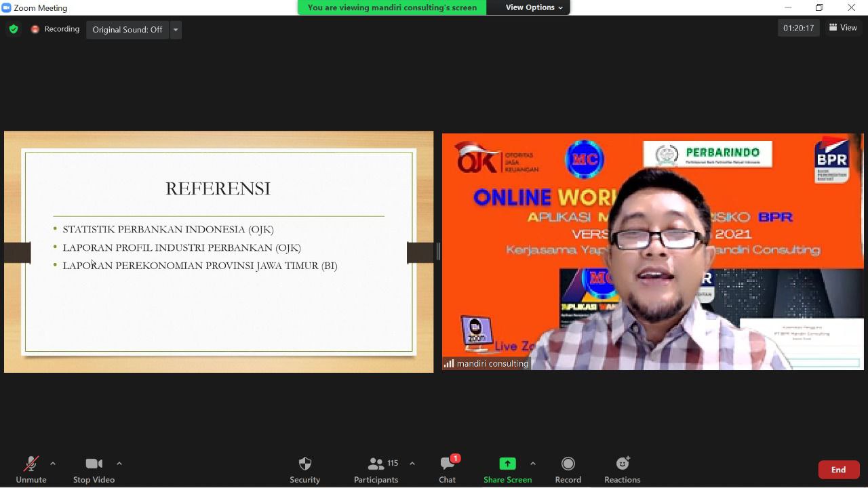This screenshot has width=868, height=488.
Task: Expand the video options arrow beside Stop Video
Action: pyautogui.click(x=119, y=464)
